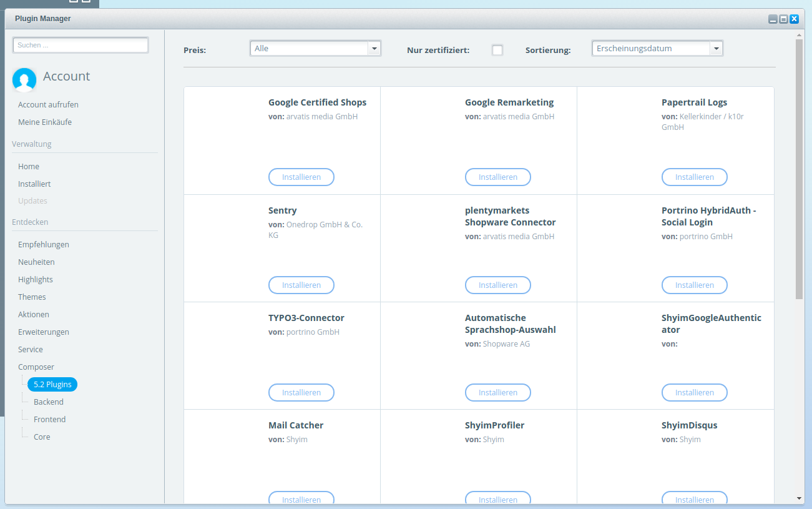The width and height of the screenshot is (812, 509).
Task: Install the TYPO3-Connector plugin
Action: (301, 392)
